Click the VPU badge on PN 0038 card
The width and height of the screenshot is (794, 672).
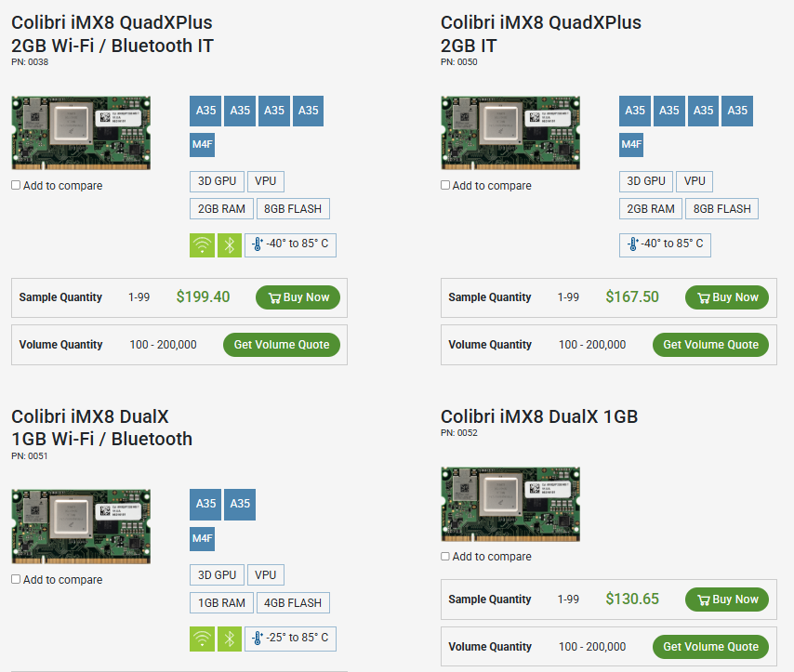[265, 181]
